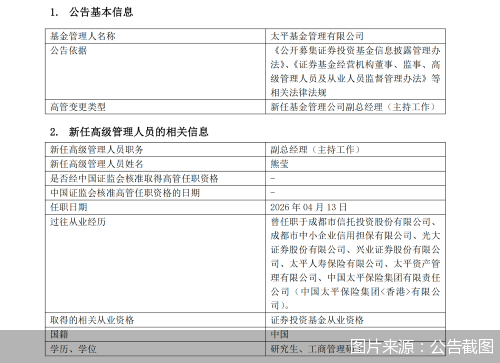Click the date 2026年04月13日

309,207
